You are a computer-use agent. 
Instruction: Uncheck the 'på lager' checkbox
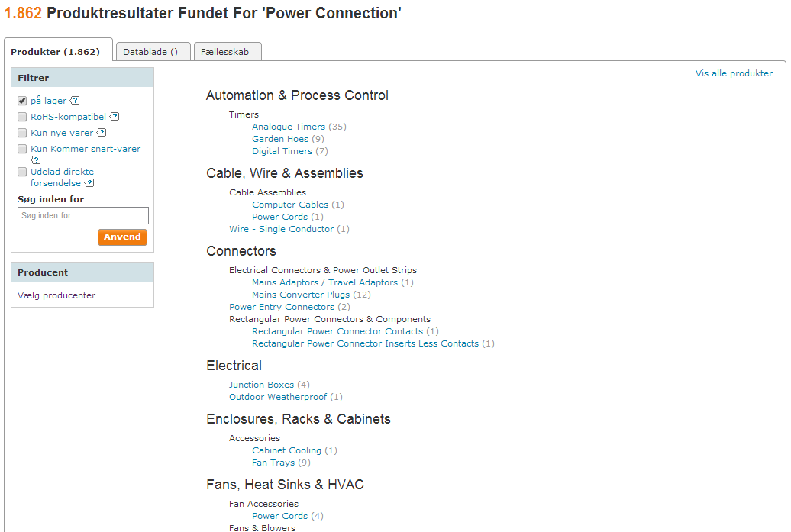point(22,101)
